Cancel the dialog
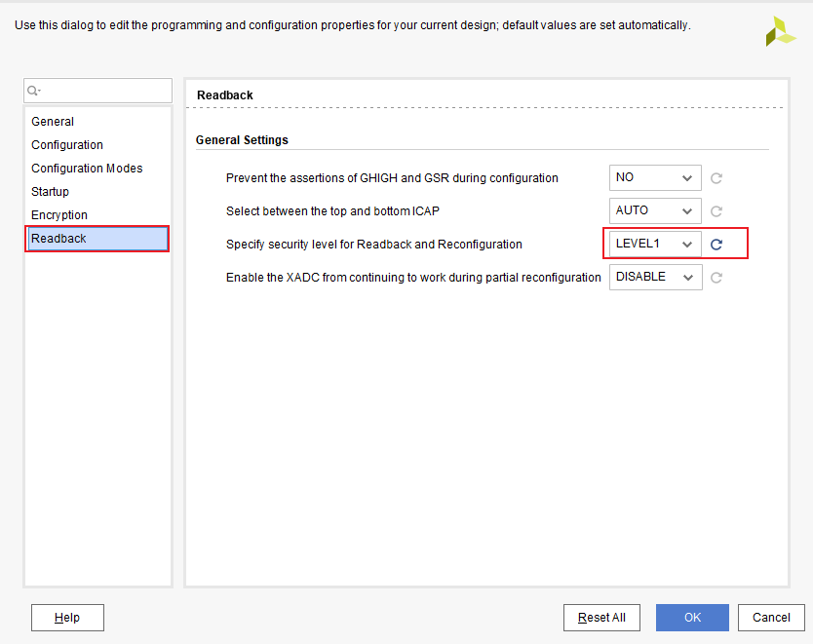Image resolution: width=813 pixels, height=644 pixels. coord(771,618)
